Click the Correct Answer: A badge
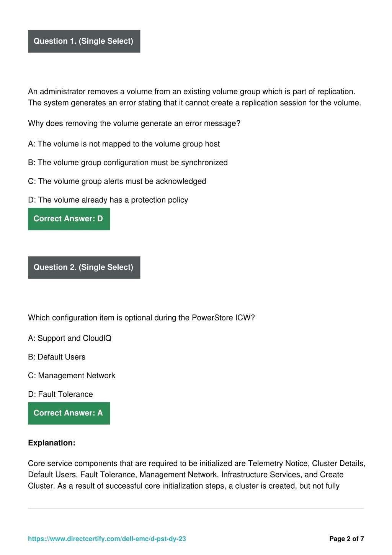 pos(69,413)
